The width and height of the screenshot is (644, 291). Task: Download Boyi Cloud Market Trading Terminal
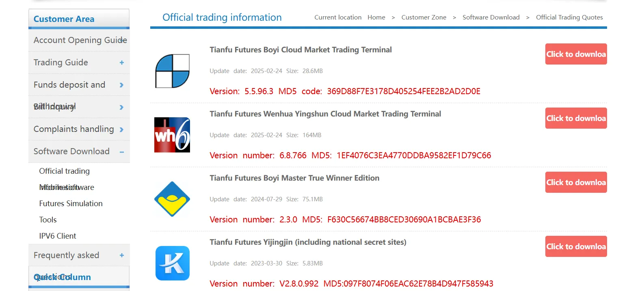[x=576, y=54]
